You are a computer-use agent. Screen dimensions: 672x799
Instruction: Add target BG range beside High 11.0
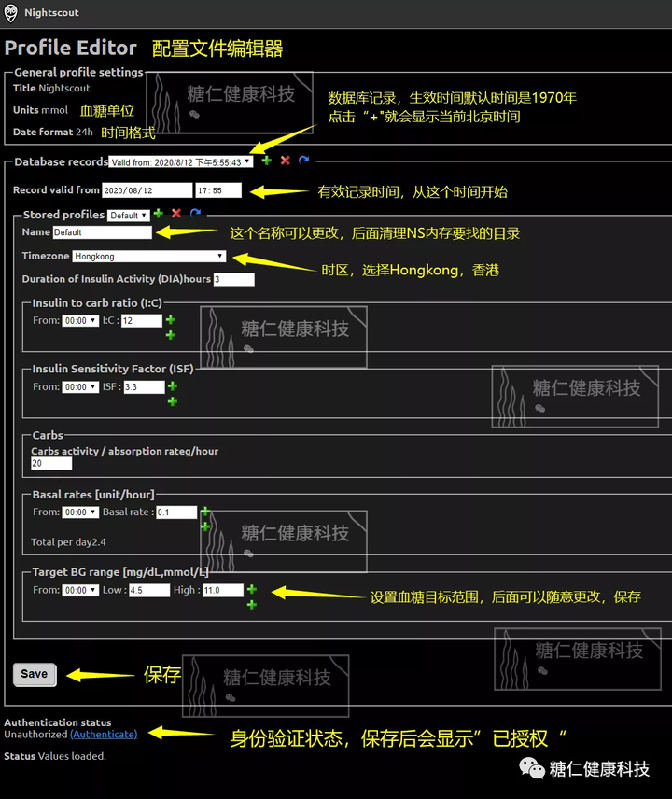click(252, 589)
